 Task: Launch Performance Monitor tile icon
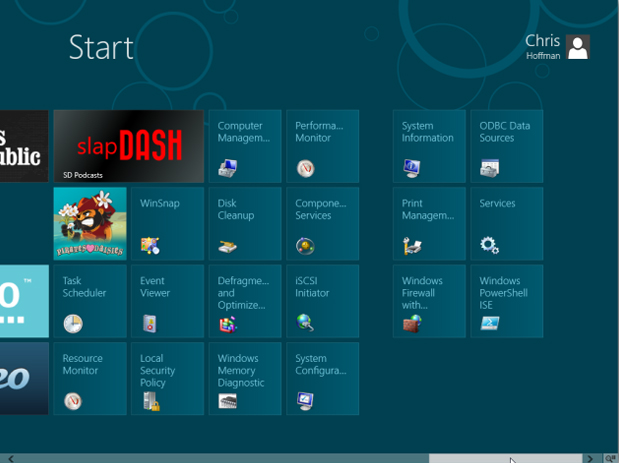[306, 169]
